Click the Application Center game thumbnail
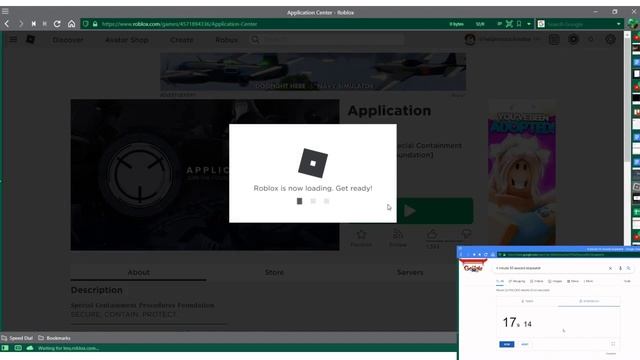 (x=205, y=175)
